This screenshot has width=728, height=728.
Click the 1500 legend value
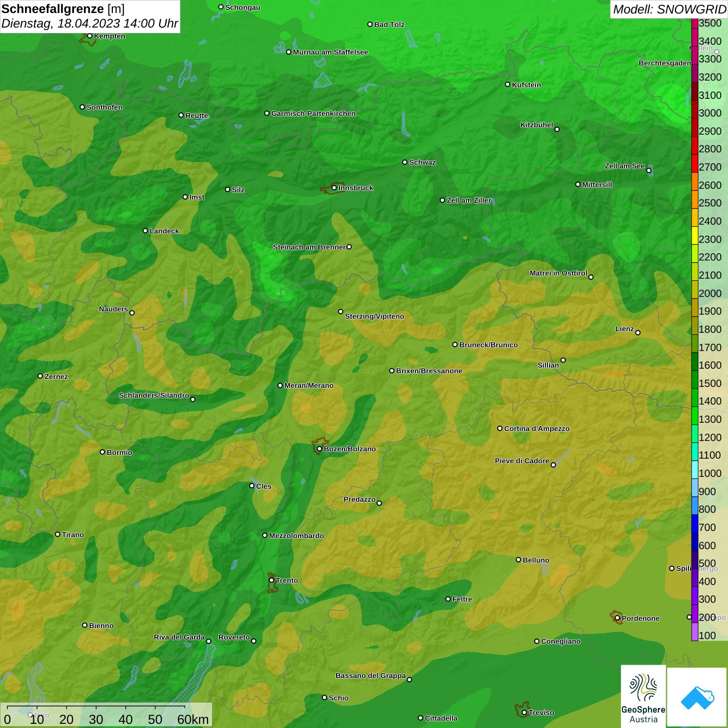pos(710,383)
